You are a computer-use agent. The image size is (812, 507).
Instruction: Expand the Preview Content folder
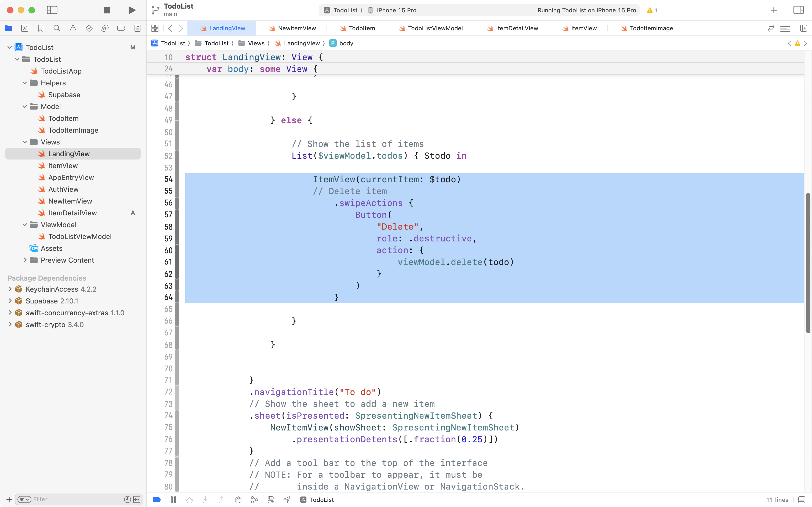pos(25,260)
